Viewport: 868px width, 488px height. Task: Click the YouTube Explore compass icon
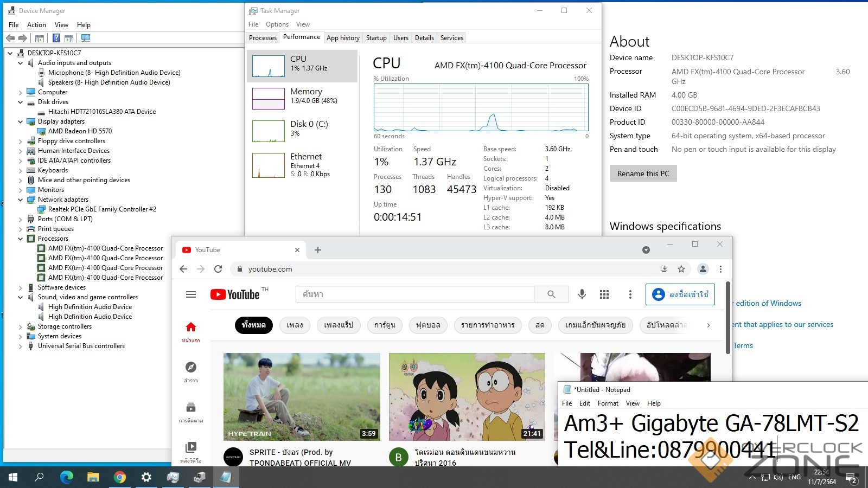[x=191, y=367]
